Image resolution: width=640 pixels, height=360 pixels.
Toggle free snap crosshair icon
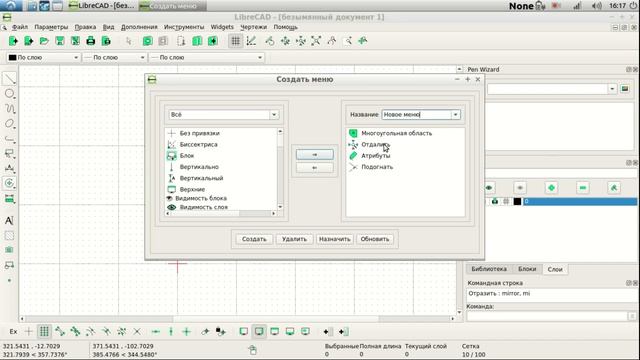tap(29, 331)
